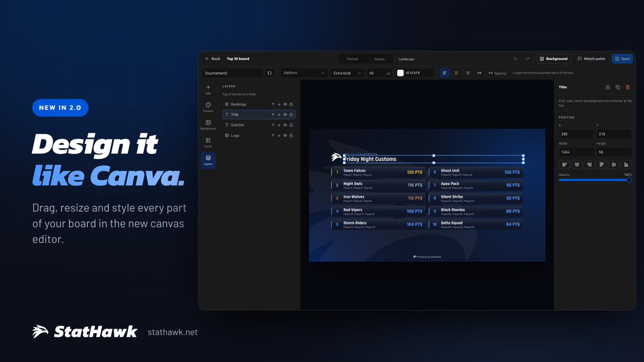Move Rankings layer up
Screen dimensions: 644x362
pos(273,104)
